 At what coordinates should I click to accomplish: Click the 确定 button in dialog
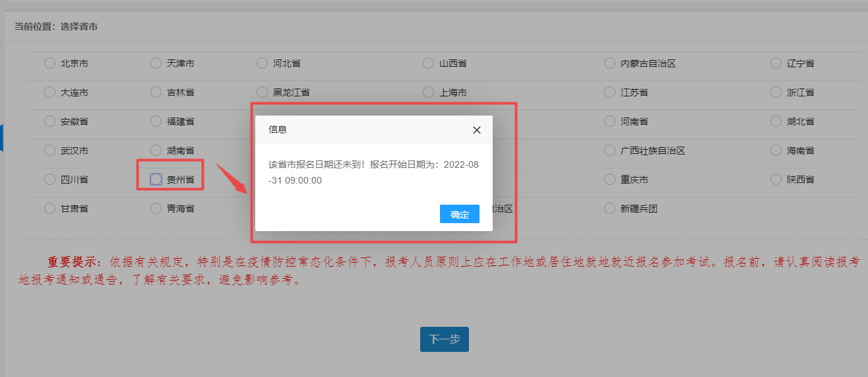point(459,214)
